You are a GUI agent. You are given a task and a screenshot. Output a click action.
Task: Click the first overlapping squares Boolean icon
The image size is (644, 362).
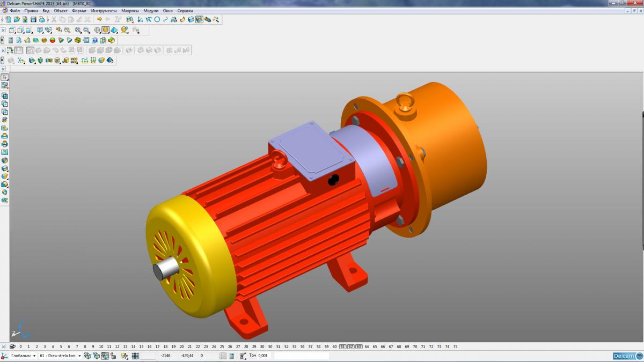coord(5,96)
